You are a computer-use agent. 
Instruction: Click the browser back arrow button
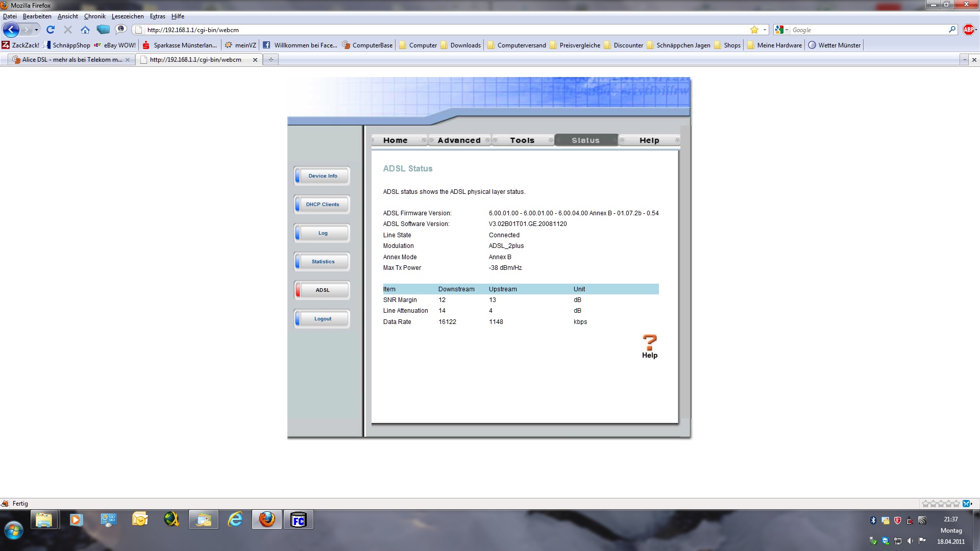pos(11,30)
